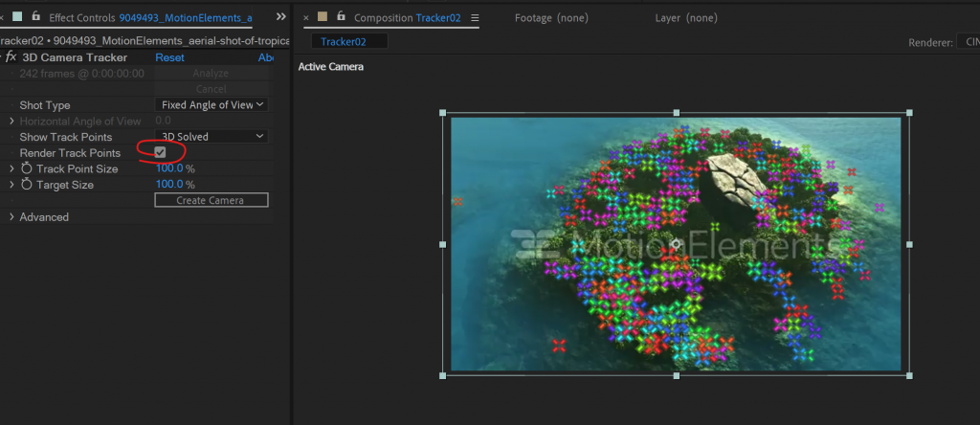Viewport: 980px width, 425px height.
Task: Expand the Advanced section
Action: (11, 217)
